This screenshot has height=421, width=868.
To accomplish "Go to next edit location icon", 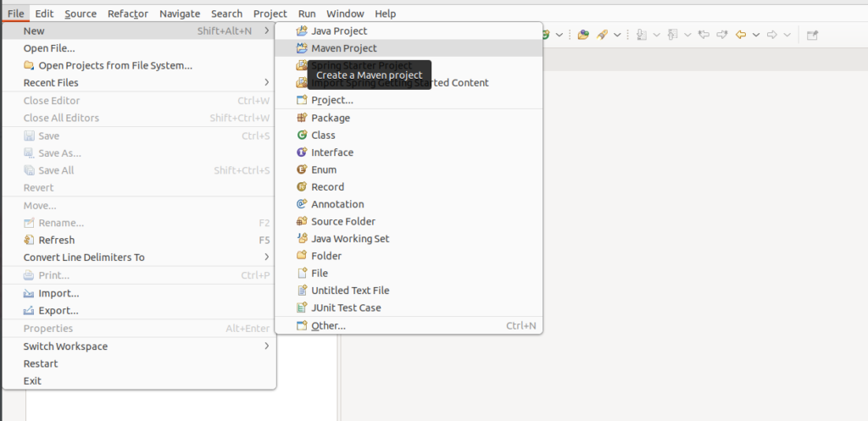I will pyautogui.click(x=722, y=35).
